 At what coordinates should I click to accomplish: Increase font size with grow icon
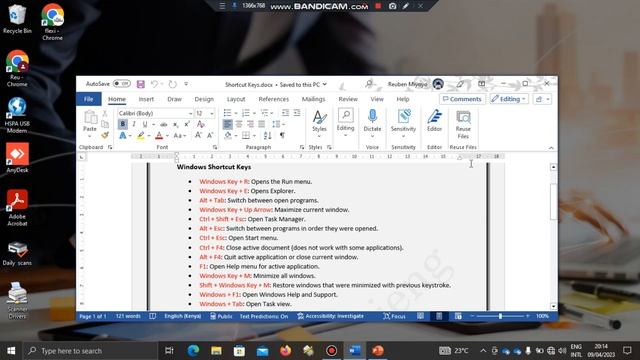198,135
